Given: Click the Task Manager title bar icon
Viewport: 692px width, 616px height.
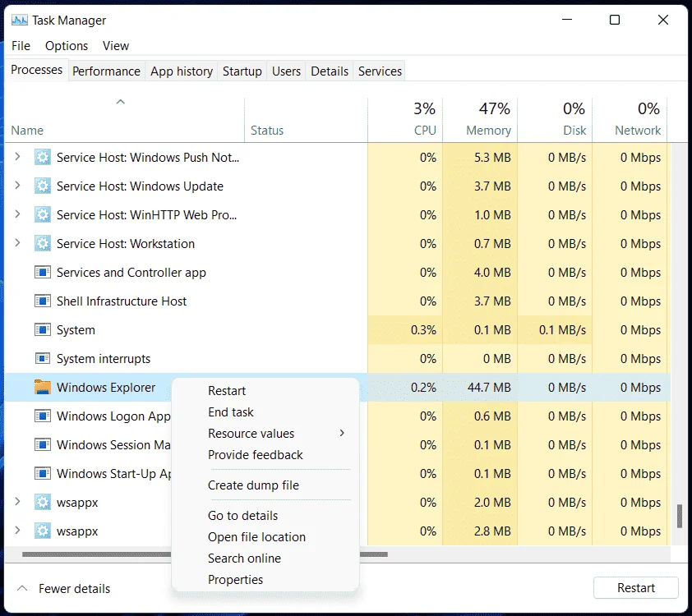Looking at the screenshot, I should [20, 20].
